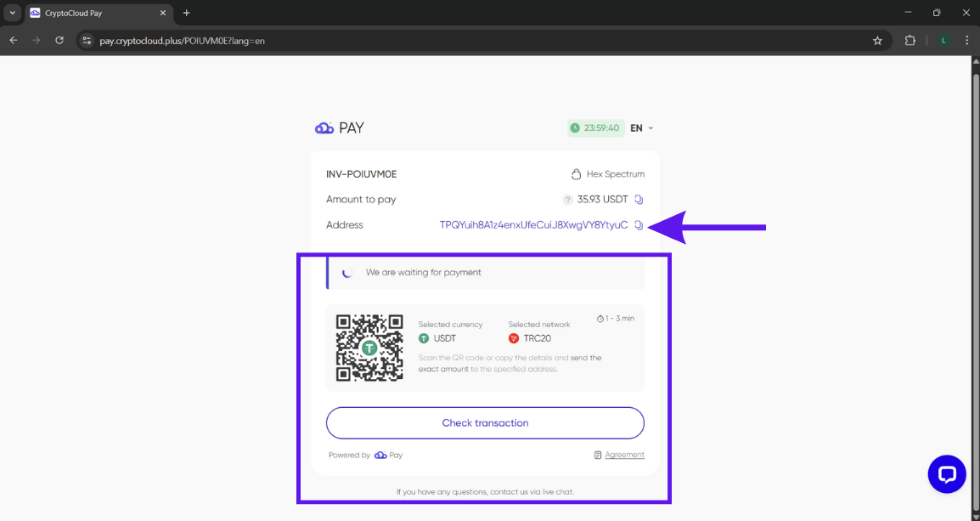Click the payment QR code

[x=369, y=348]
